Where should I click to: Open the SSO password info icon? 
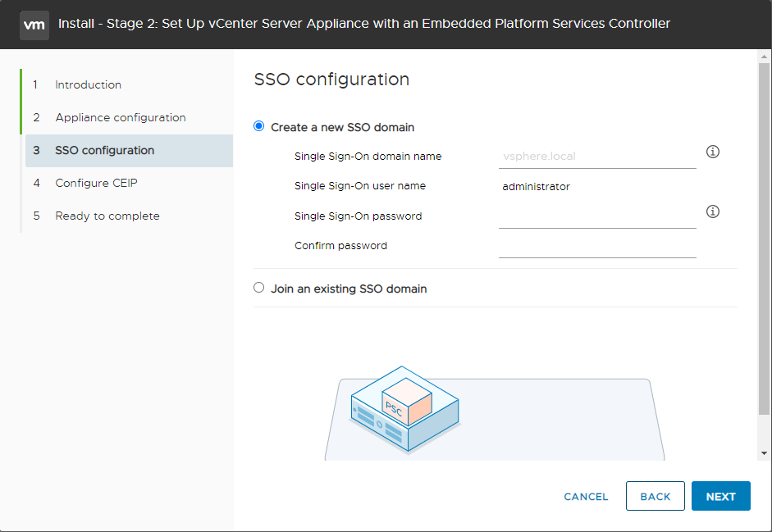712,211
